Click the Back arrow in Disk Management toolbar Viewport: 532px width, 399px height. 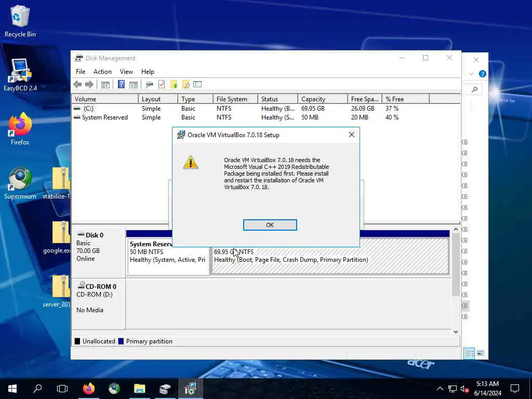coord(78,85)
